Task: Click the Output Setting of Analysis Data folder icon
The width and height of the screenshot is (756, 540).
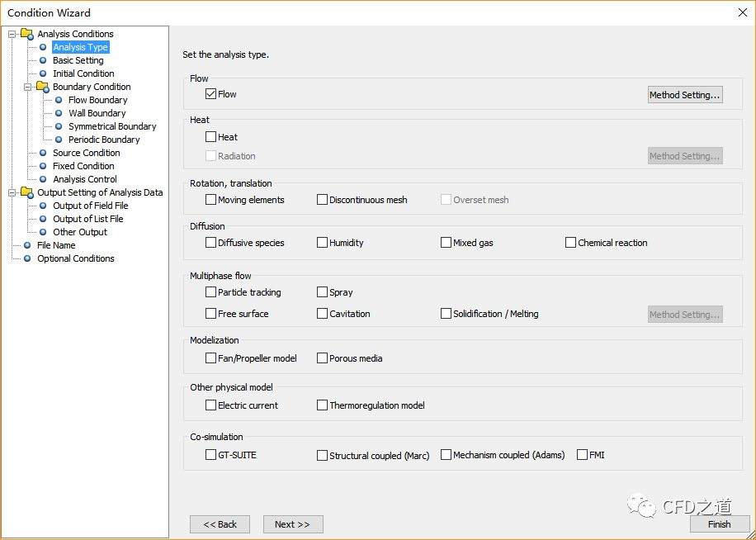Action: click(x=27, y=192)
